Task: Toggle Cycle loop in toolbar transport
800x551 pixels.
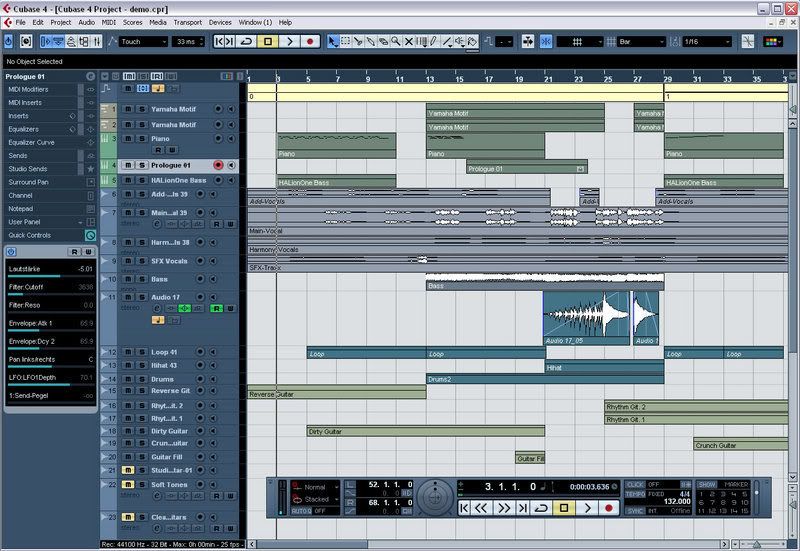Action: pyautogui.click(x=247, y=41)
